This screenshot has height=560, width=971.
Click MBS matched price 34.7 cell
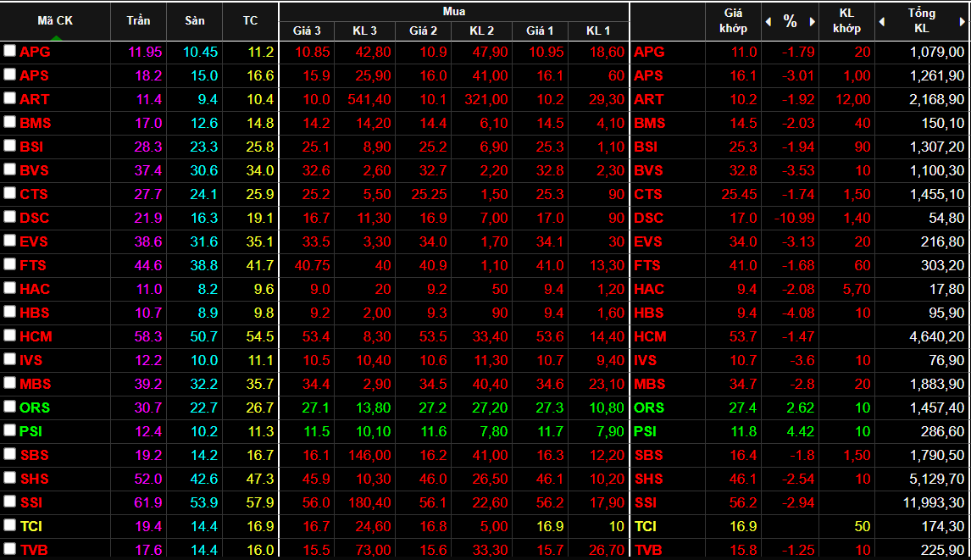click(x=743, y=384)
